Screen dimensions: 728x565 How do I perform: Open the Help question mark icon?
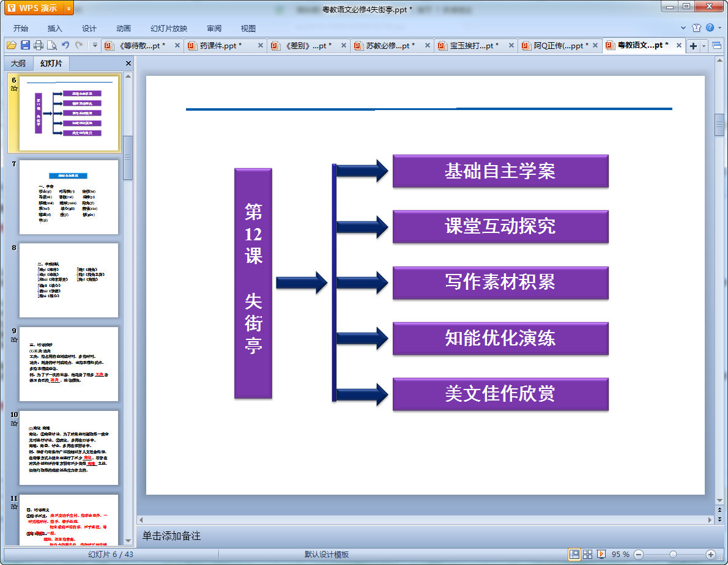710,28
